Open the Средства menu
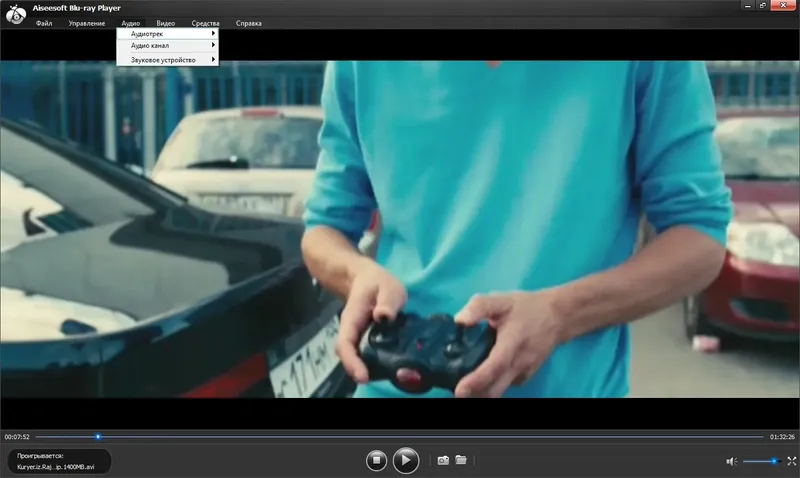 pyautogui.click(x=205, y=23)
